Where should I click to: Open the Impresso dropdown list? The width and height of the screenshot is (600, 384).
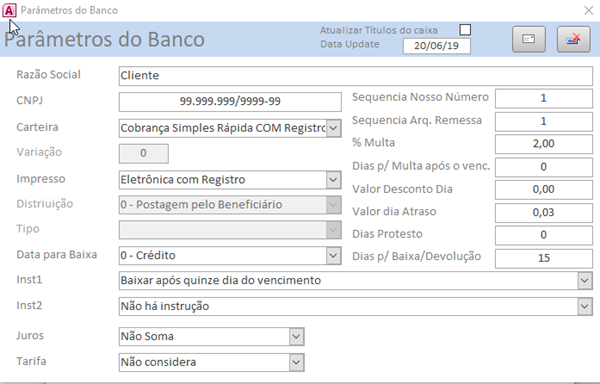click(333, 179)
